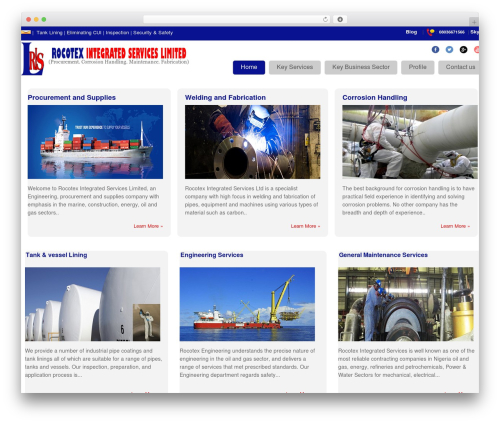Open the Engineering Services heading
Screen dimensions: 500x423
pos(212,255)
